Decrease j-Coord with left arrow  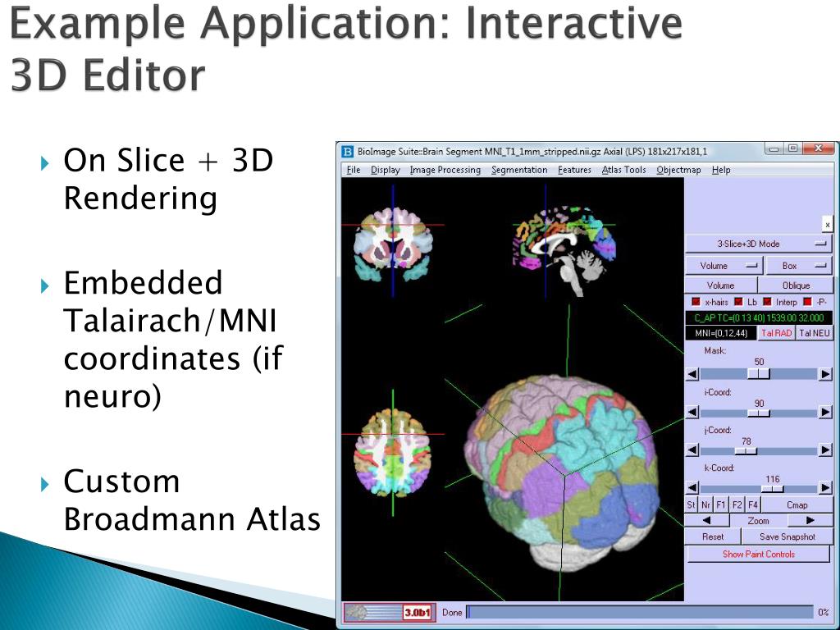(x=692, y=450)
